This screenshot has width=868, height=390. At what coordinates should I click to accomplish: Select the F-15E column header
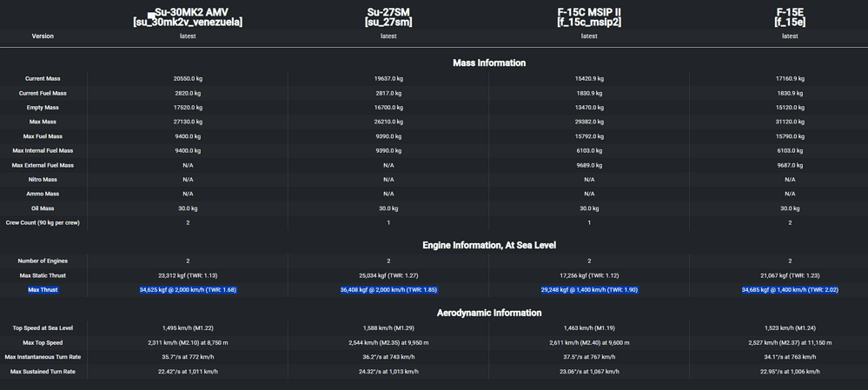pos(790,17)
